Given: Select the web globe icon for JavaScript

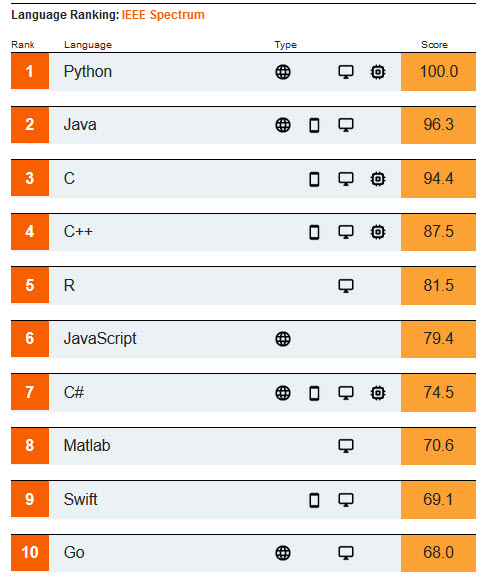Looking at the screenshot, I should click(x=283, y=339).
